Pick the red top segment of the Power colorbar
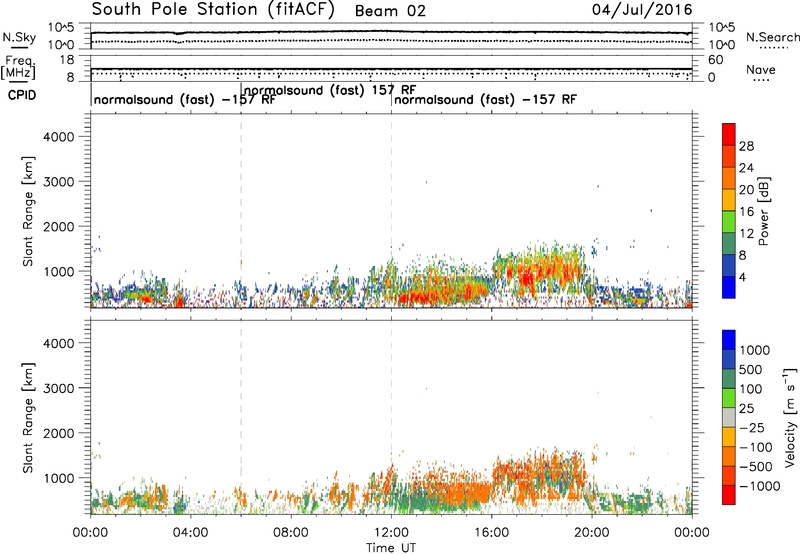Viewport: 800px width, 554px height. (x=729, y=134)
